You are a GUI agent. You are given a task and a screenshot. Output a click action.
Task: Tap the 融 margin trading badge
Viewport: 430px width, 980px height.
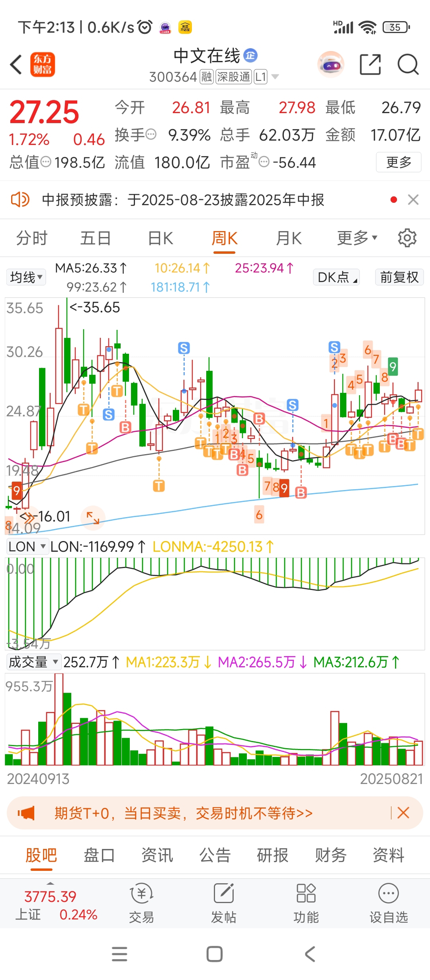207,76
